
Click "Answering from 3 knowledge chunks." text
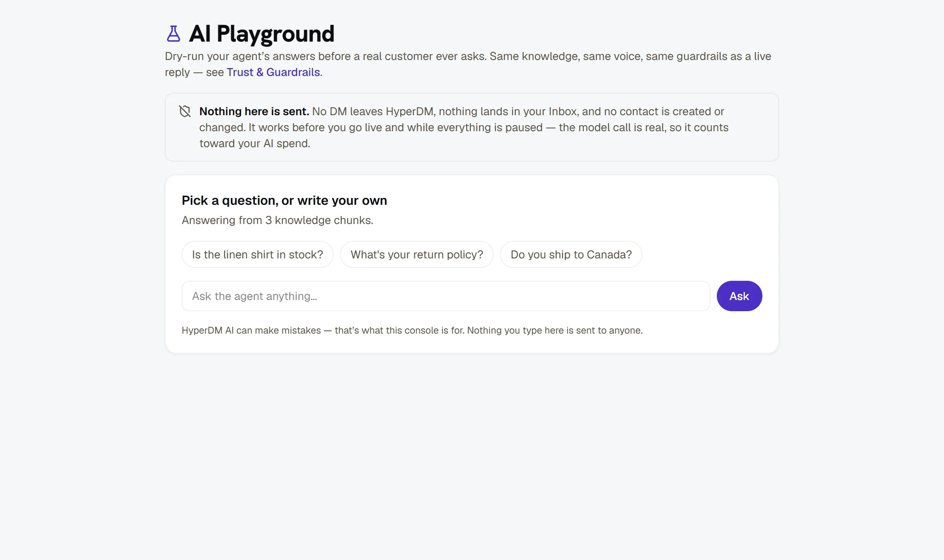click(x=278, y=220)
